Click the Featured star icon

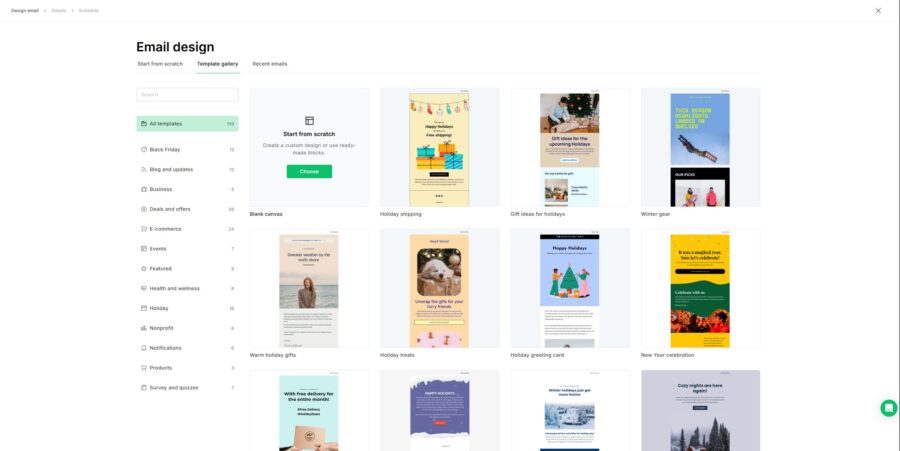143,268
